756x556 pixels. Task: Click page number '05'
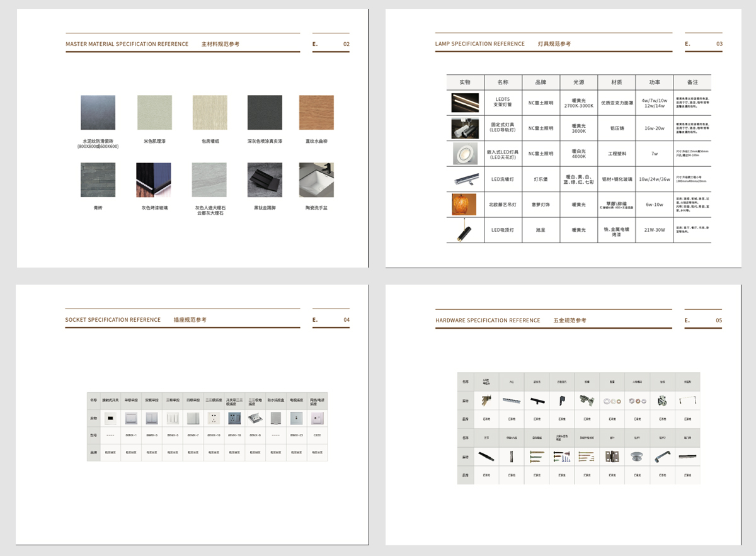(x=719, y=321)
